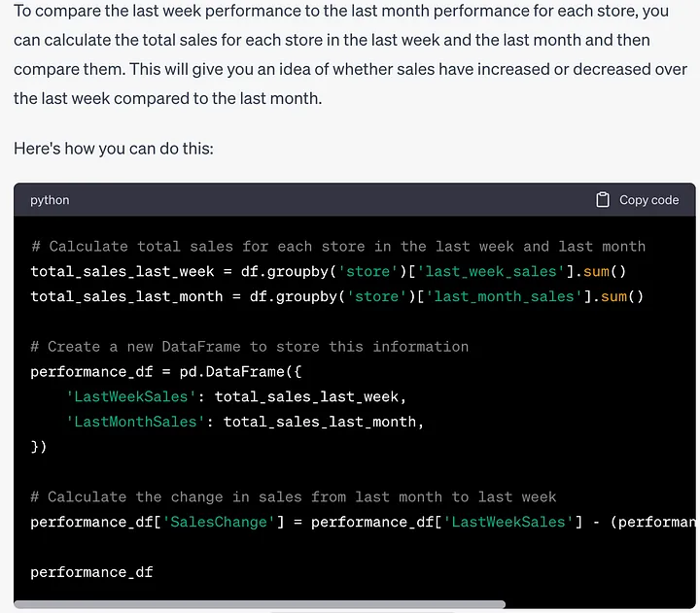The width and height of the screenshot is (700, 613).
Task: Click the 'LastWeekSales' dictionary key
Action: pos(131,396)
